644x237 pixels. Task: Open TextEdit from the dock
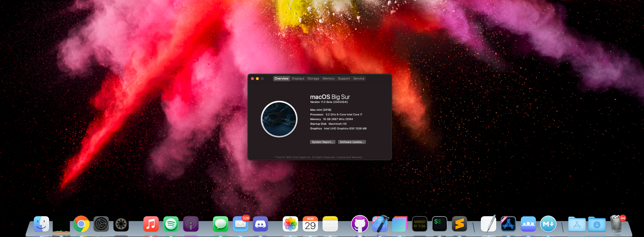(488, 224)
